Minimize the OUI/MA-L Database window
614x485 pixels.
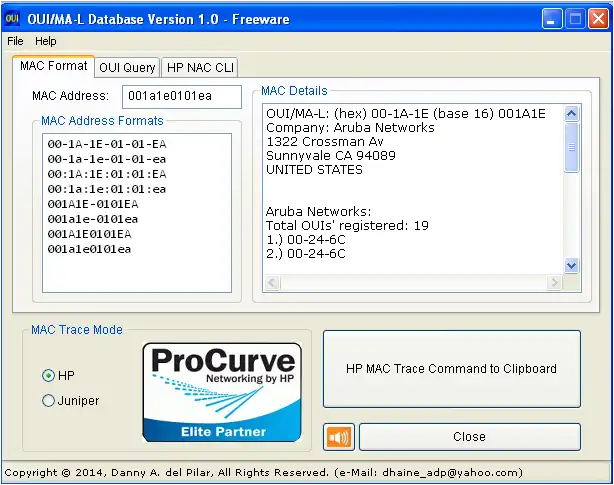(x=552, y=18)
